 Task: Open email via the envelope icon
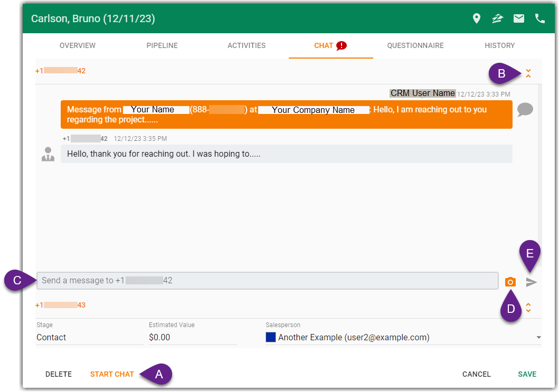pos(518,18)
